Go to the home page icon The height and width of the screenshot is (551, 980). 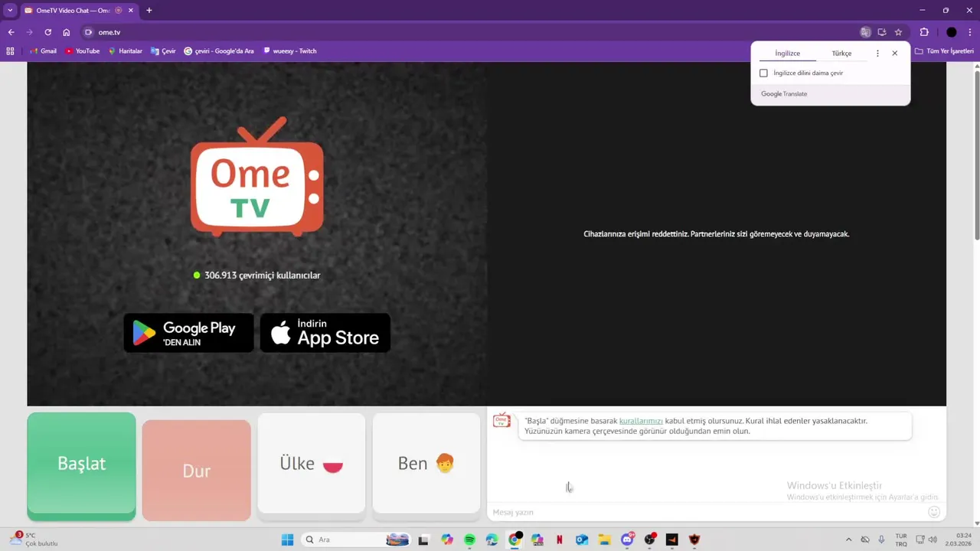[67, 32]
